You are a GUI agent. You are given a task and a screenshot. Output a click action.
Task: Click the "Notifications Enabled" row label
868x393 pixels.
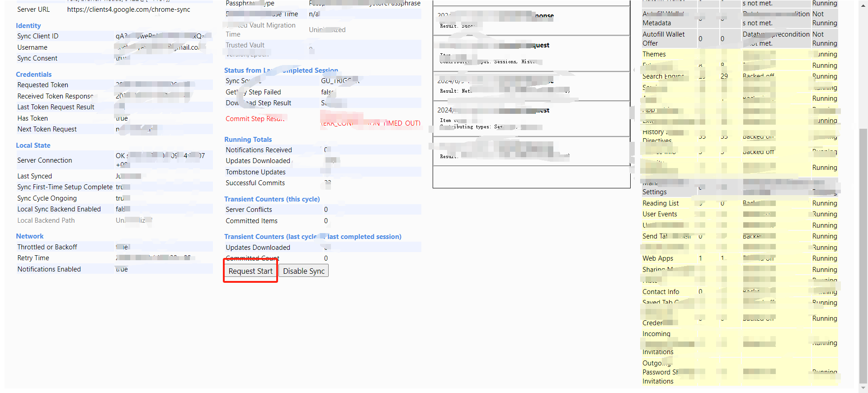49,269
